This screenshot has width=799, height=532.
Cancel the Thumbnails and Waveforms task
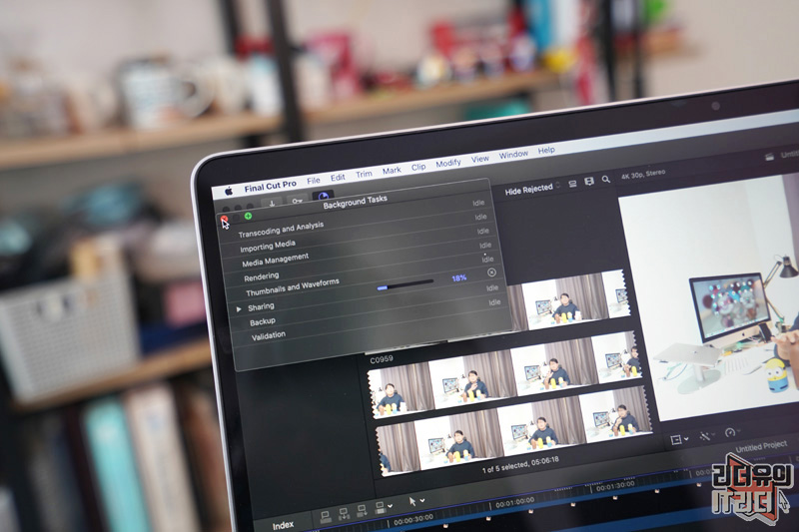click(491, 272)
